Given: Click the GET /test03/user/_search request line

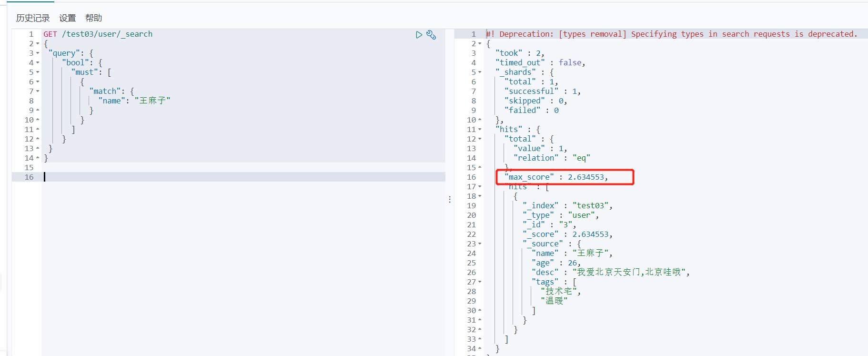Looking at the screenshot, I should point(98,34).
